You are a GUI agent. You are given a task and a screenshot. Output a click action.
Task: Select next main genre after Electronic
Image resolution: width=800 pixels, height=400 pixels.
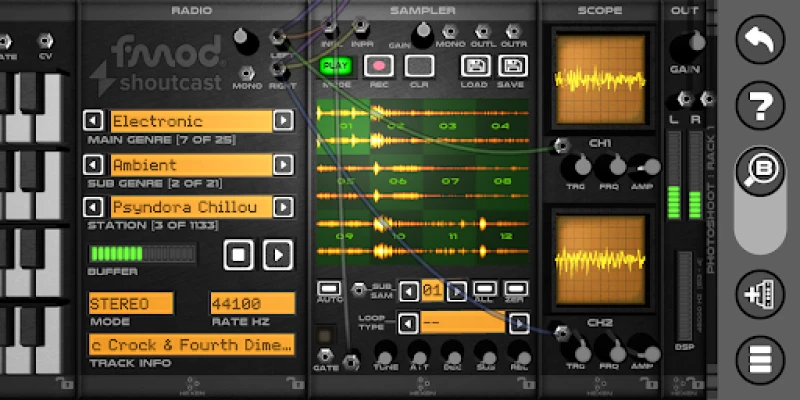click(284, 121)
